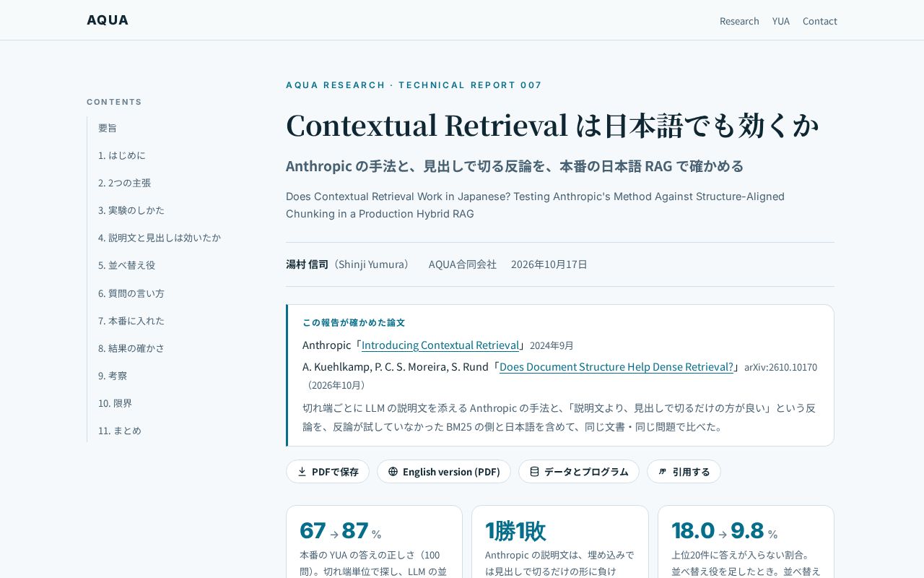Open the データとプログラム button

pos(579,472)
